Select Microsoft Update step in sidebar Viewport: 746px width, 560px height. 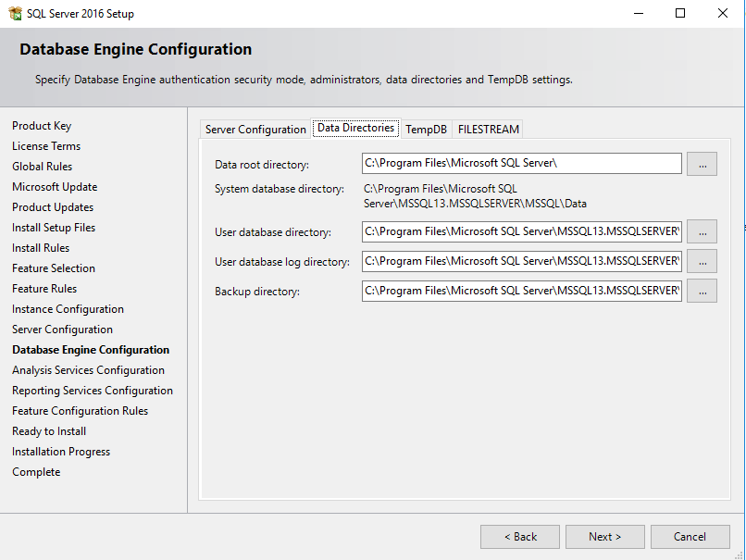pyautogui.click(x=55, y=187)
